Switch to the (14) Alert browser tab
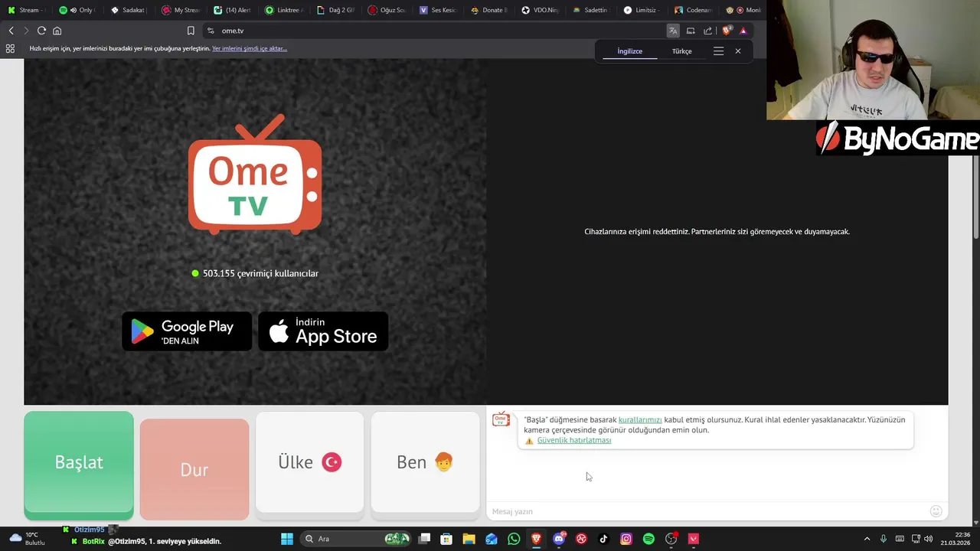Image resolution: width=980 pixels, height=551 pixels. point(233,10)
